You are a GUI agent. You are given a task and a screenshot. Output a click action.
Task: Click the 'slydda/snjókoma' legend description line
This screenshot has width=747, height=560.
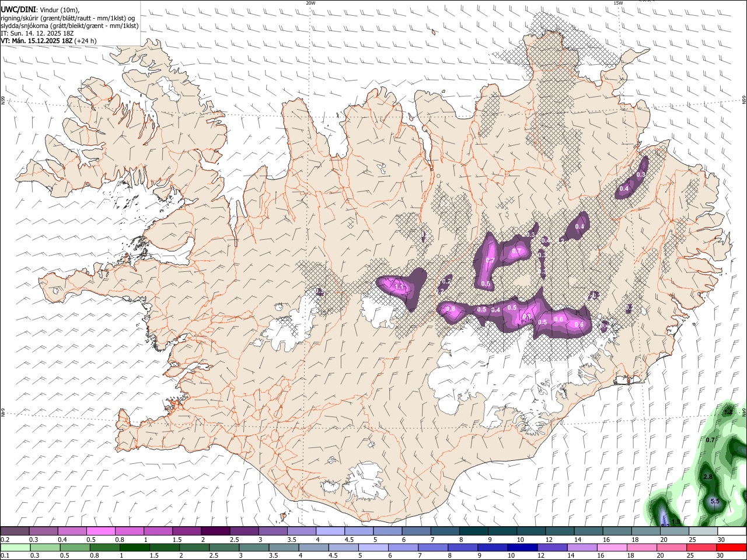coord(69,26)
